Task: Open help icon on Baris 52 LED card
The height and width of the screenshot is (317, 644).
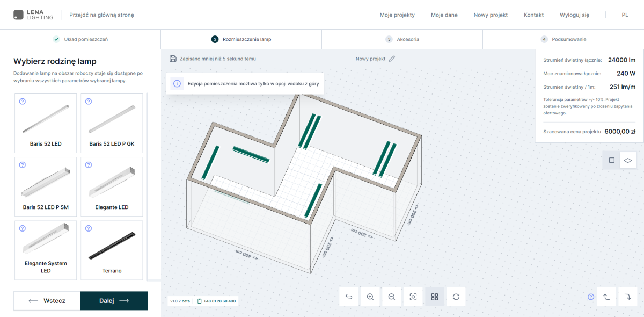Action: [23, 102]
